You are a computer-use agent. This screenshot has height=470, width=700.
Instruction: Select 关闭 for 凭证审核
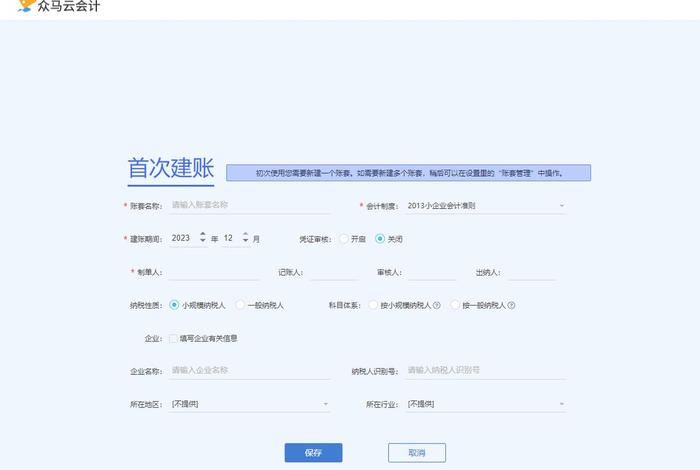[x=379, y=239]
